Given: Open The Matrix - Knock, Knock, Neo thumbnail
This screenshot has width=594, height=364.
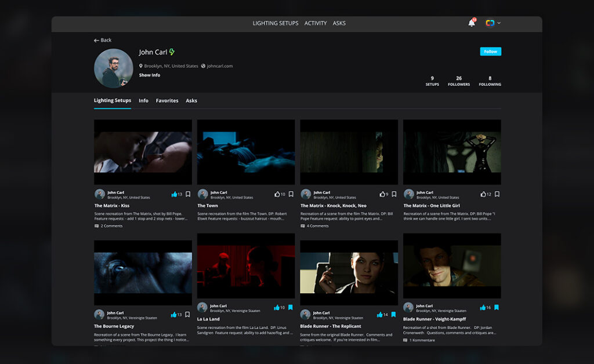Looking at the screenshot, I should click(349, 152).
